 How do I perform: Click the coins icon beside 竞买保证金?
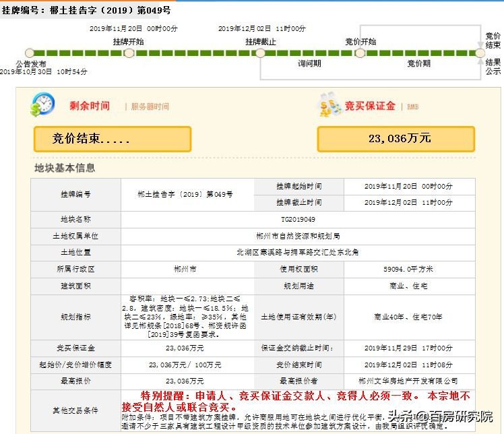(330, 104)
